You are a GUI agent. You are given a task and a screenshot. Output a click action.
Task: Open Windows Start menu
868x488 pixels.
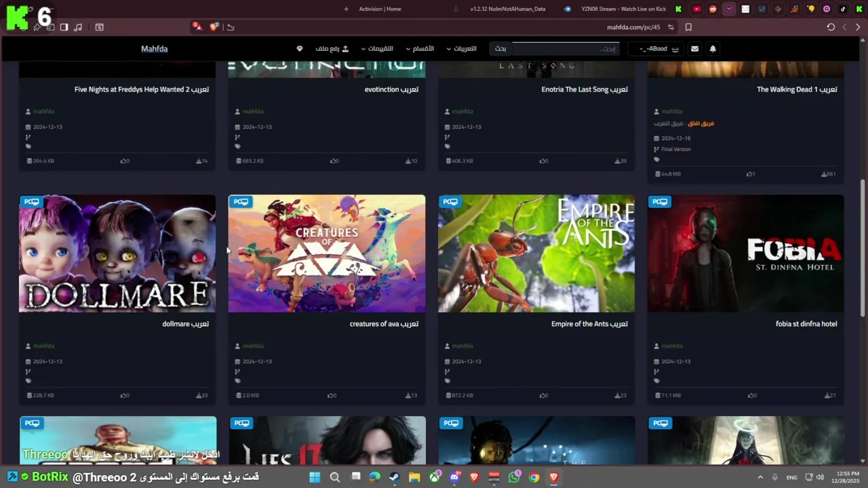click(315, 477)
